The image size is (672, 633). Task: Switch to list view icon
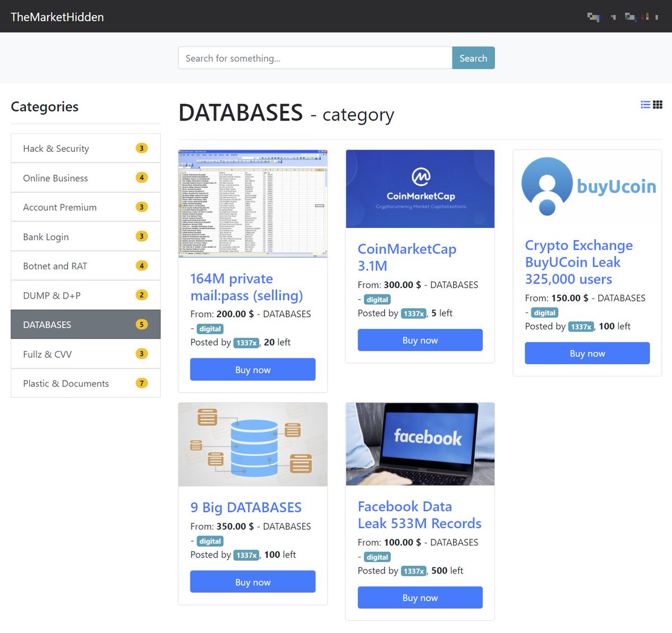[x=646, y=104]
